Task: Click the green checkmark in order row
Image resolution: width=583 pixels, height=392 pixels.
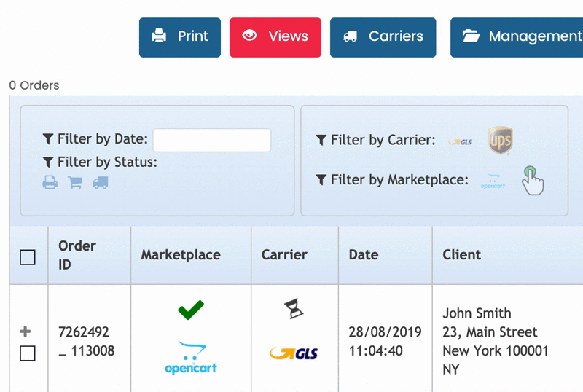Action: point(191,310)
